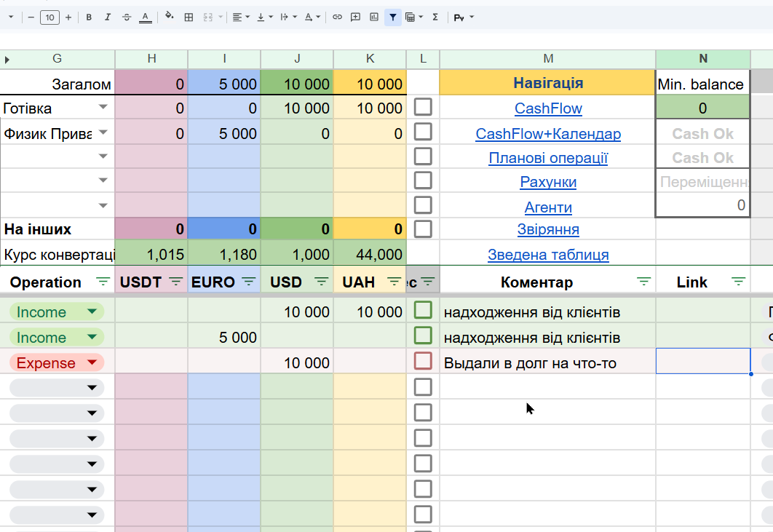The height and width of the screenshot is (532, 773).
Task: Tick checkbox beside Агенти row
Action: [423, 205]
